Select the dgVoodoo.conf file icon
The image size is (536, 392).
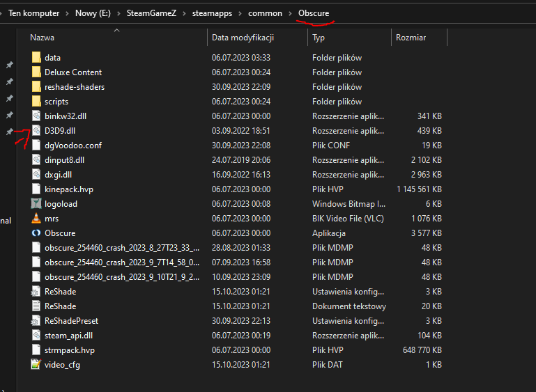(x=36, y=146)
